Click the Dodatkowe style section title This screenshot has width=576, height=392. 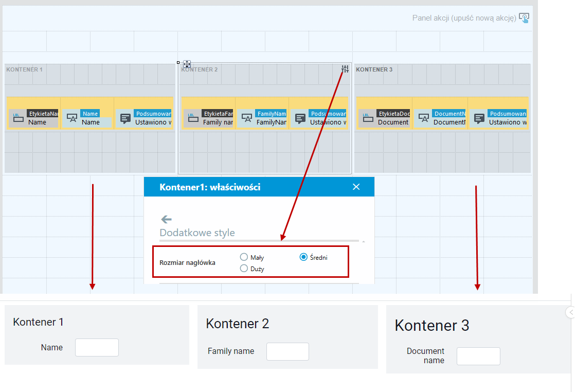[197, 233]
